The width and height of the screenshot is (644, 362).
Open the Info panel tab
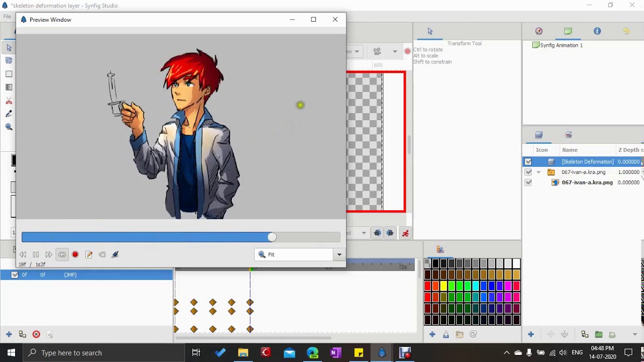tap(597, 31)
